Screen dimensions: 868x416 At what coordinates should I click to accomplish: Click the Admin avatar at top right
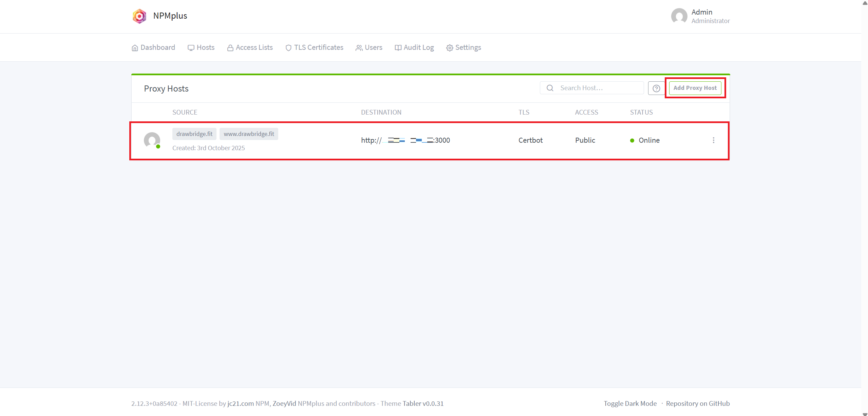pyautogui.click(x=679, y=16)
